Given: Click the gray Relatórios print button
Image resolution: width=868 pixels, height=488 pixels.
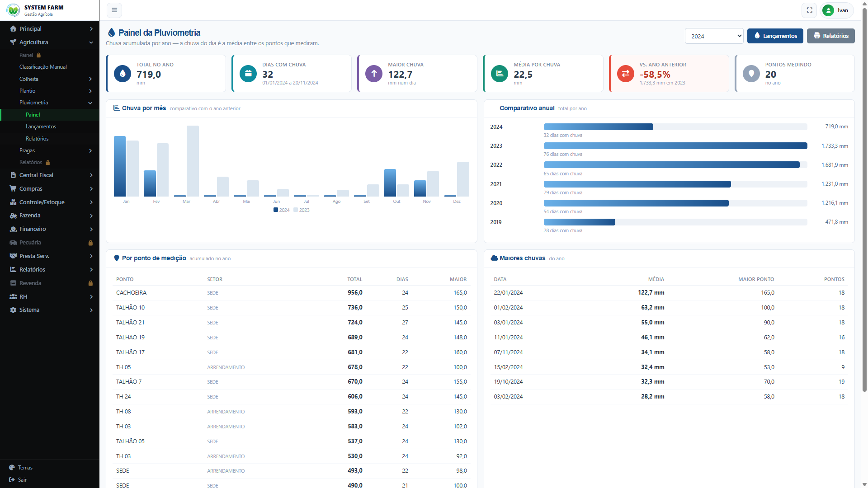Looking at the screenshot, I should tap(830, 36).
